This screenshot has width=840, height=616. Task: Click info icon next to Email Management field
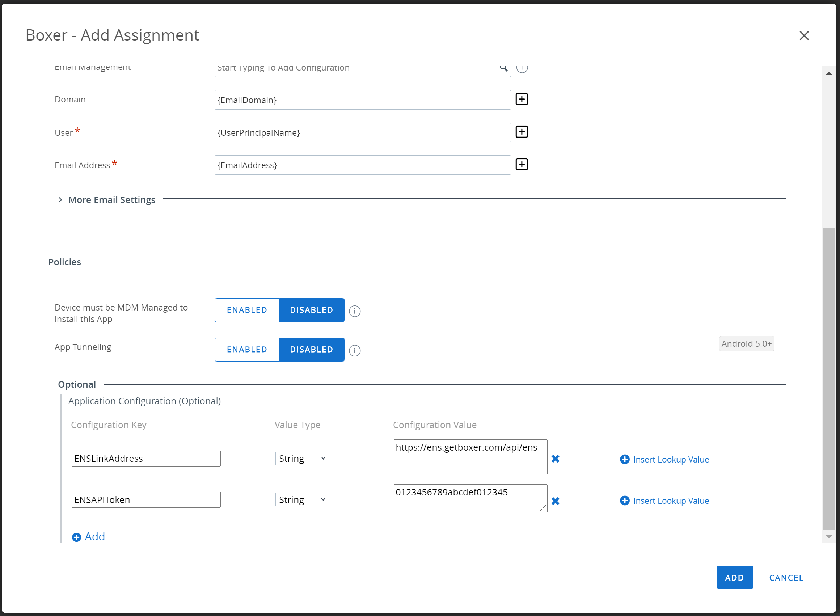(x=522, y=69)
